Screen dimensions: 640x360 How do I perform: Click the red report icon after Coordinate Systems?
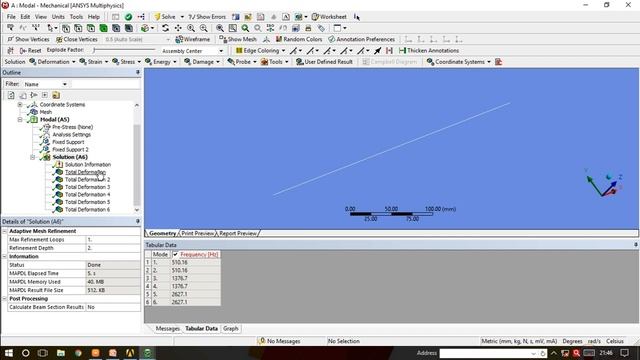pos(498,62)
